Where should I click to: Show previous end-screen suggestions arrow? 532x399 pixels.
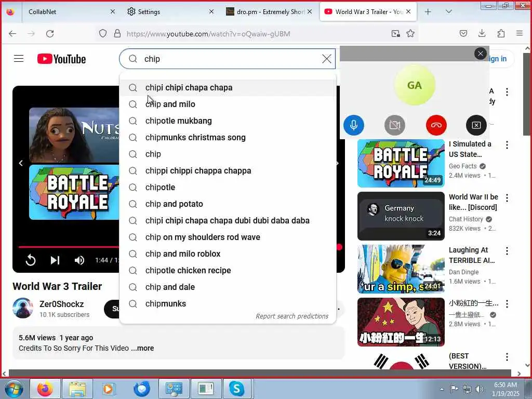(21, 163)
